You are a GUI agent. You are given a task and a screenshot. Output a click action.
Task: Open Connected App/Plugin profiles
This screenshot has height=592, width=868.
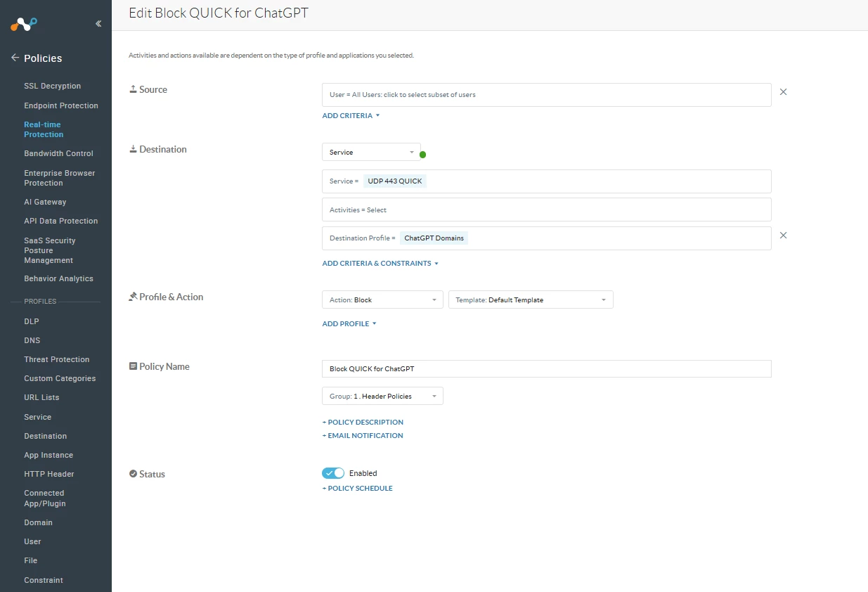click(45, 498)
